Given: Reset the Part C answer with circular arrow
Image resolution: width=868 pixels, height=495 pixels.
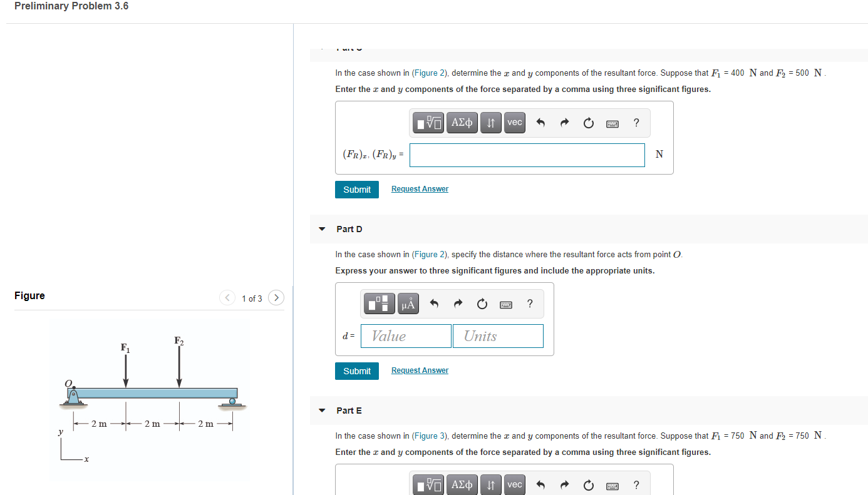Looking at the screenshot, I should 588,123.
